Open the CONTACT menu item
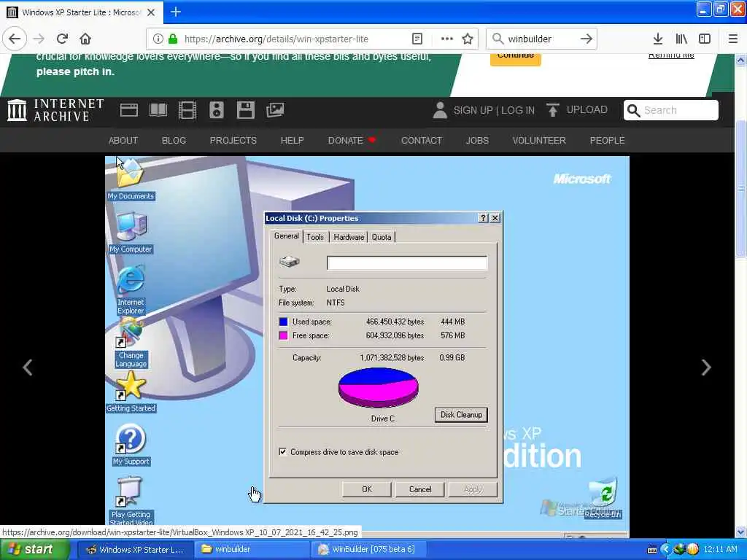Screen dimensions: 747x560 tap(422, 141)
